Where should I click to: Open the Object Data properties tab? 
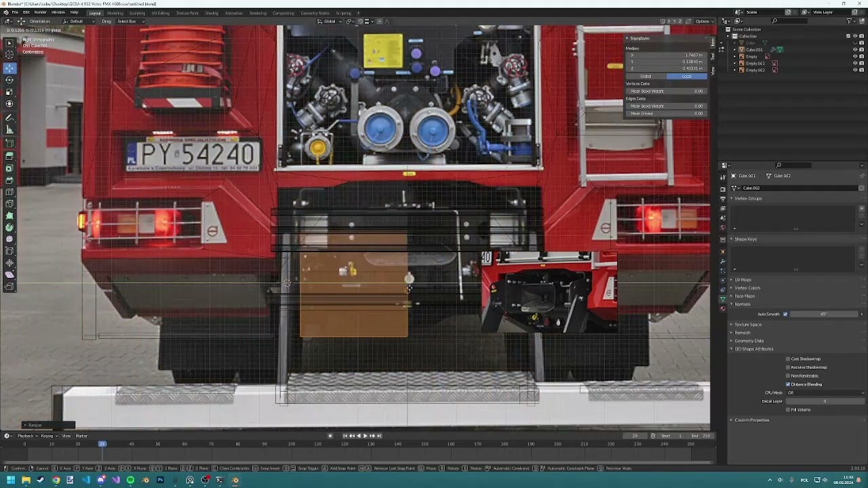click(723, 298)
